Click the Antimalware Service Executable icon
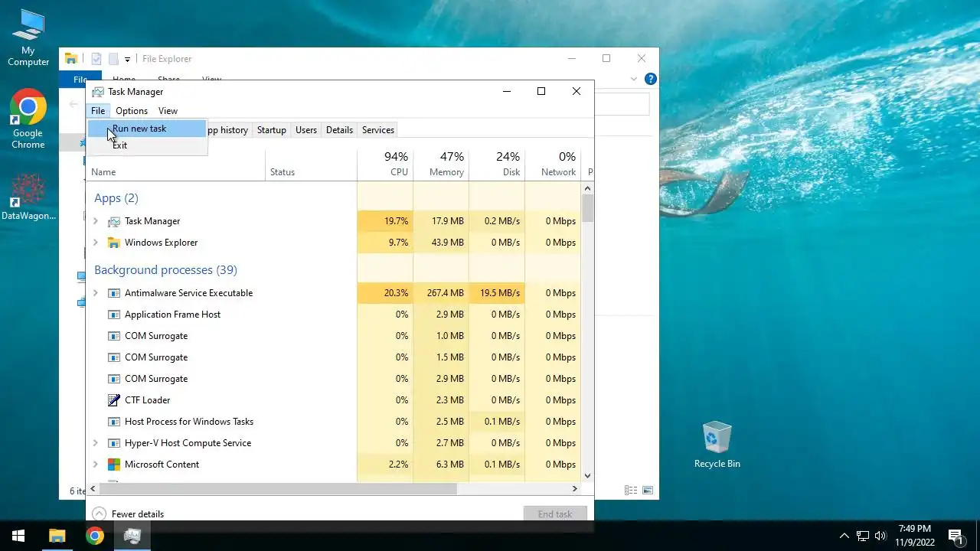Viewport: 980px width, 551px height. (x=114, y=293)
